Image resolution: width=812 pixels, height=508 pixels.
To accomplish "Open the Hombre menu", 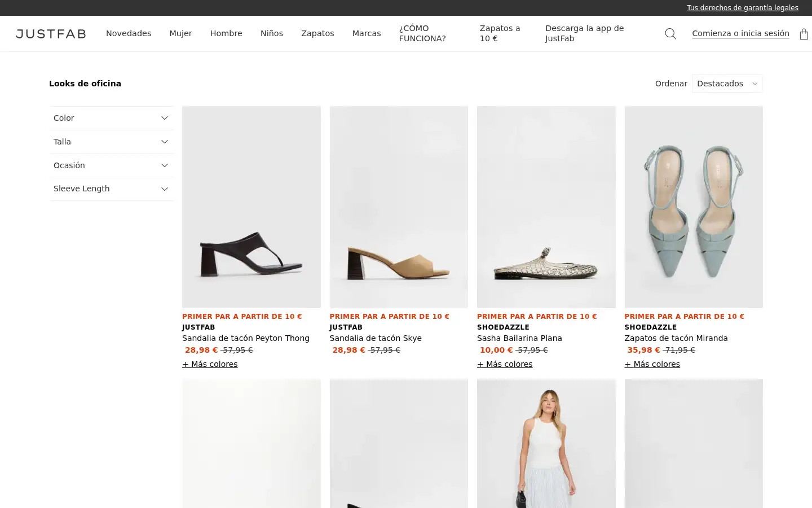I will coord(226,33).
